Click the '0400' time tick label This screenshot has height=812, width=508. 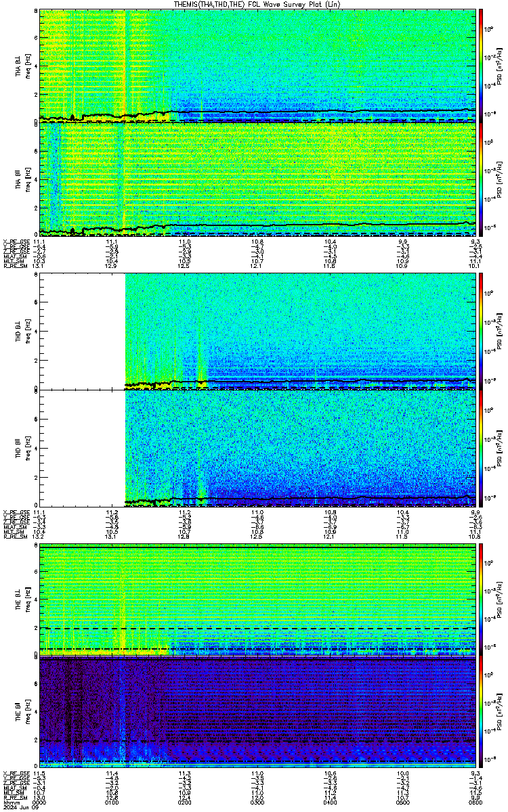[x=331, y=802]
